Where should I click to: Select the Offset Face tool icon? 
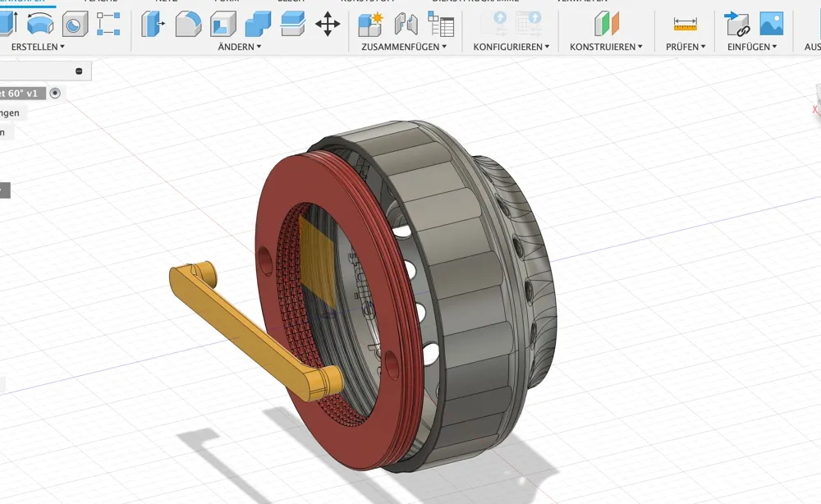coord(293,24)
